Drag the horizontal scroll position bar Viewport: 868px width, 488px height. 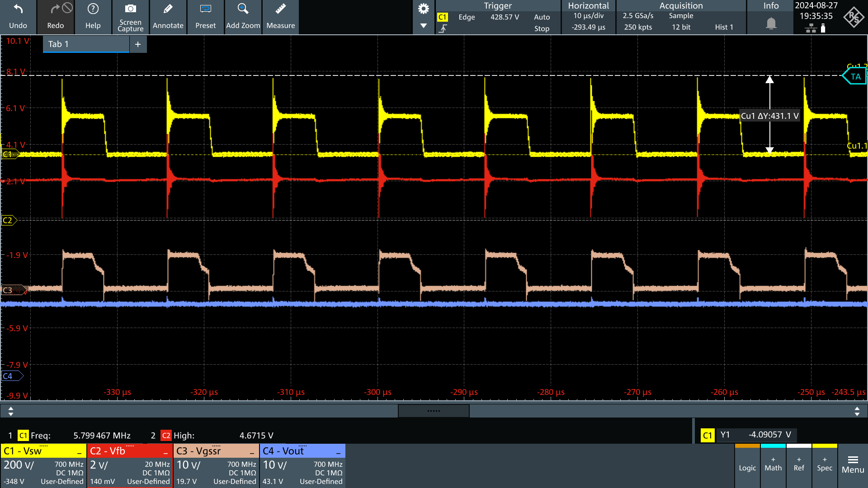434,411
